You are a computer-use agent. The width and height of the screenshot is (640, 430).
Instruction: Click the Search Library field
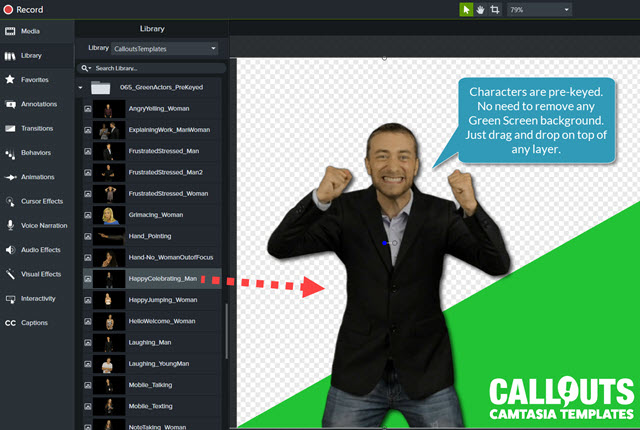[150, 68]
